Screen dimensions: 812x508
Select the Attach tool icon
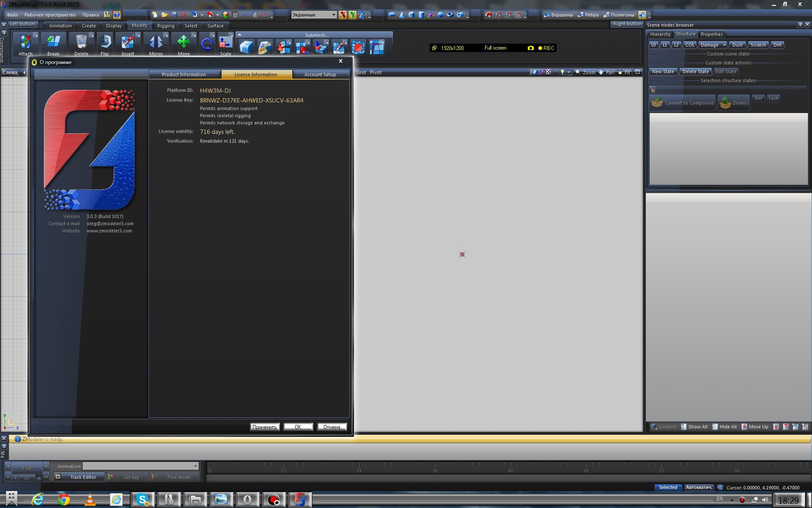(25, 42)
